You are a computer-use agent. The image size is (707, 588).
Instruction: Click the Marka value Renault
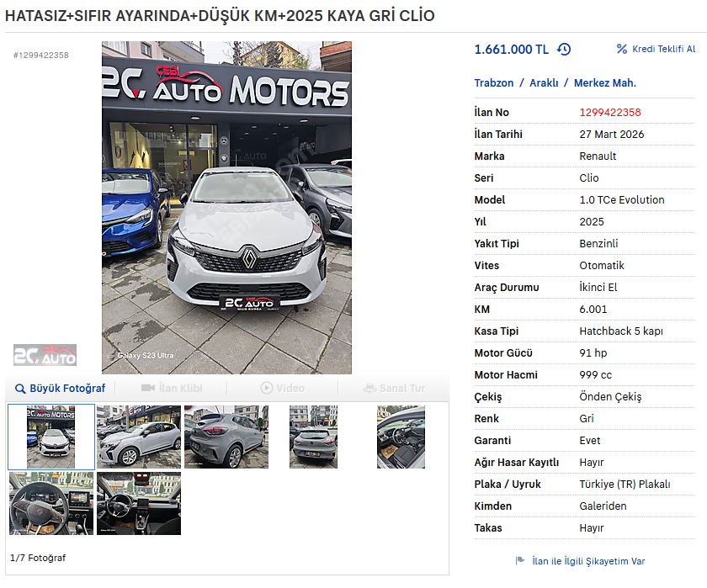click(598, 156)
